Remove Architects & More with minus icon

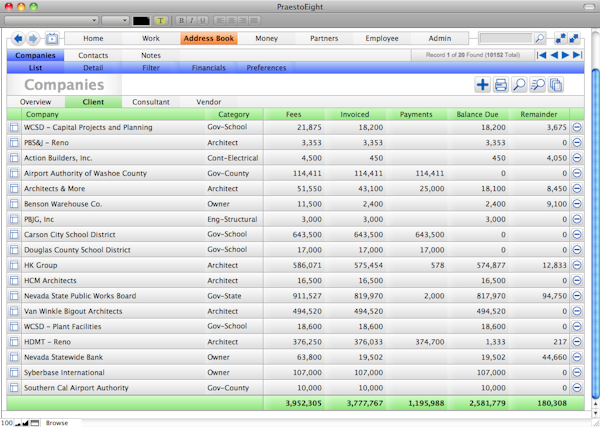(x=577, y=188)
